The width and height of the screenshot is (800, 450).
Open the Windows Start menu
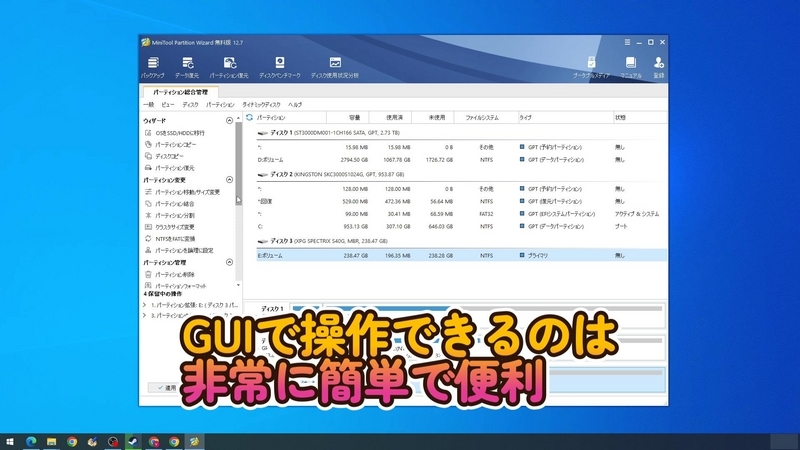click(x=10, y=441)
